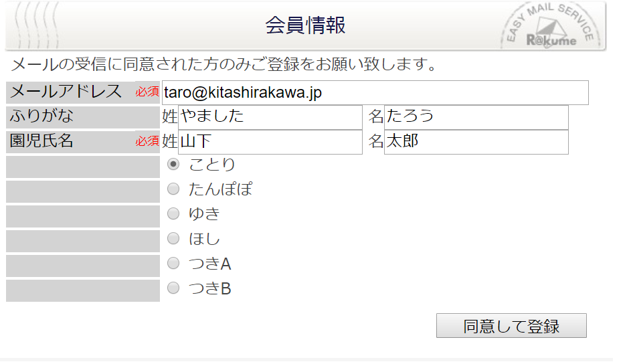
Task: Choose the ほし radio option
Action: click(x=173, y=238)
